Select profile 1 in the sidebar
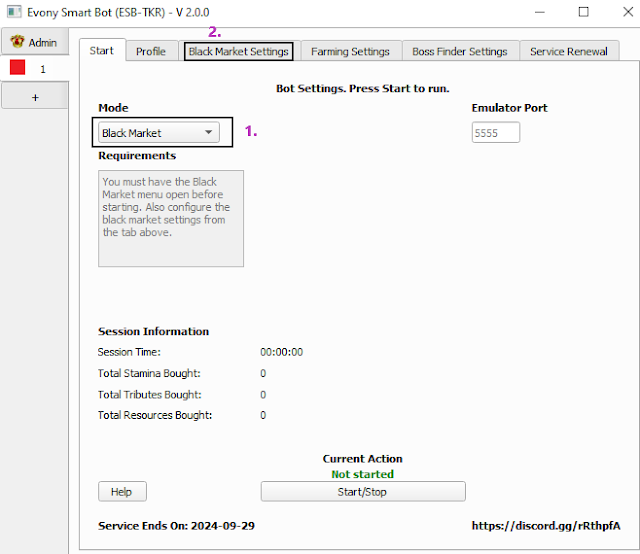Viewport: 640px width, 554px height. pos(35,68)
